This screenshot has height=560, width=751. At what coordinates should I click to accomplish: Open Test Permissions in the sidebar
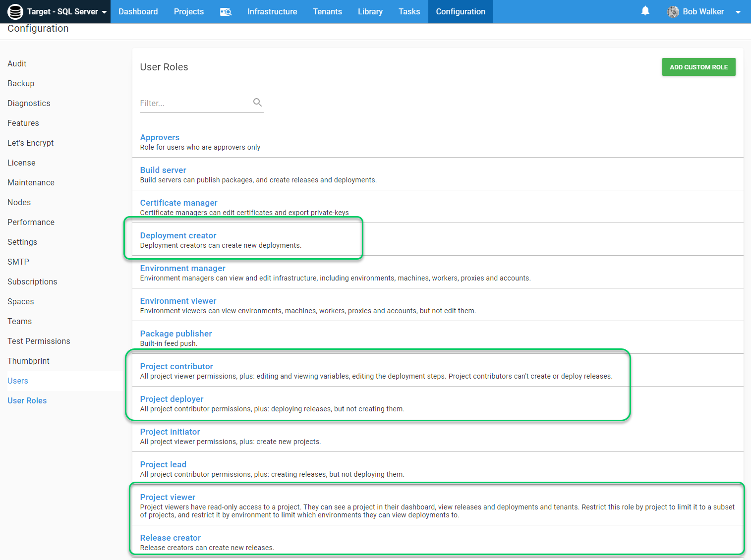coord(39,341)
